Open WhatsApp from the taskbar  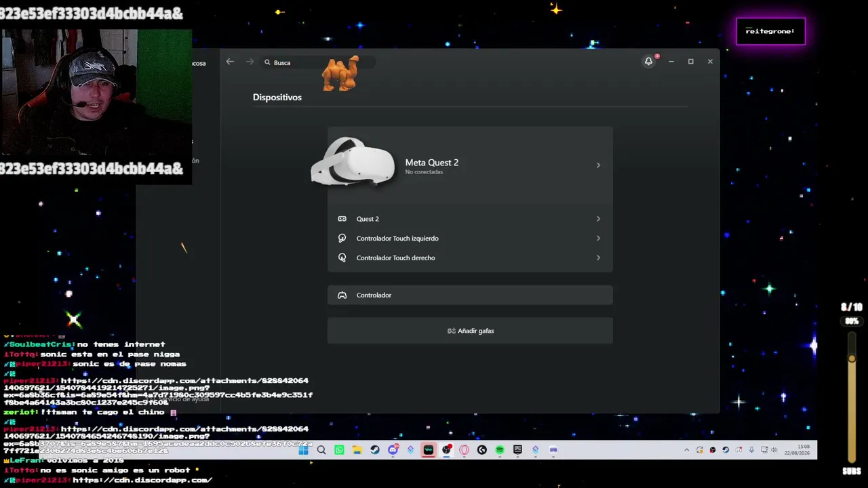339,449
